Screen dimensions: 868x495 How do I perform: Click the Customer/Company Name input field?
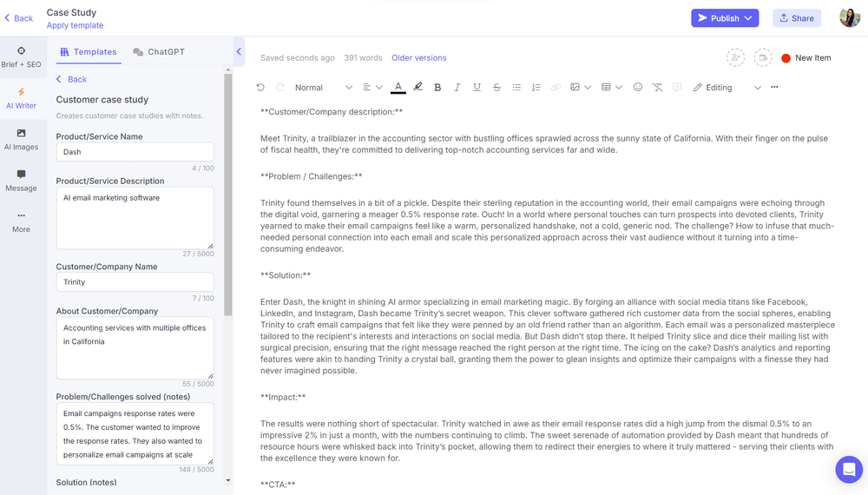135,282
